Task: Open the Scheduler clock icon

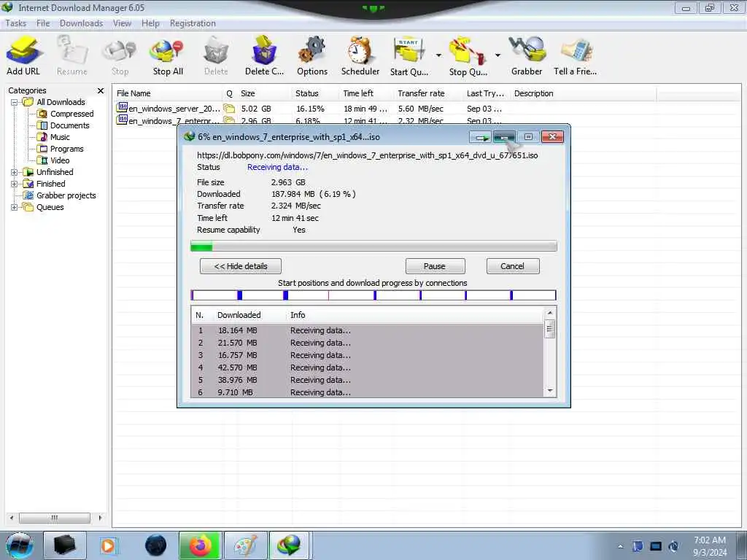Action: pos(360,55)
